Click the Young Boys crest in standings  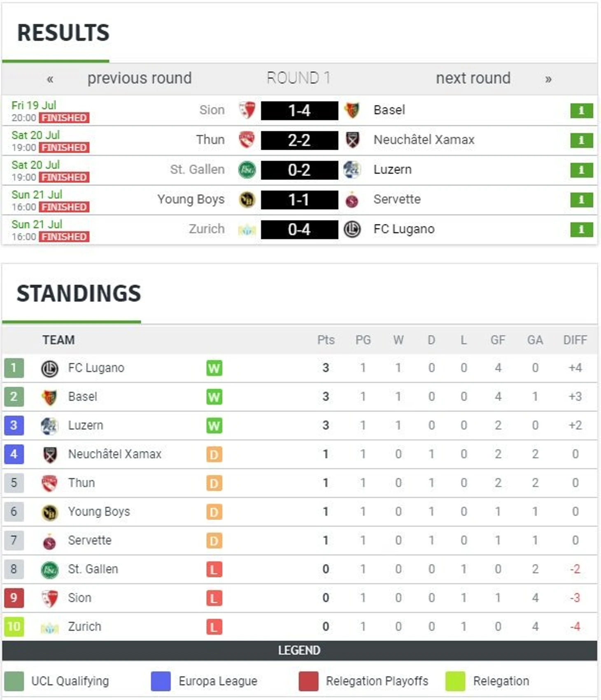[49, 512]
